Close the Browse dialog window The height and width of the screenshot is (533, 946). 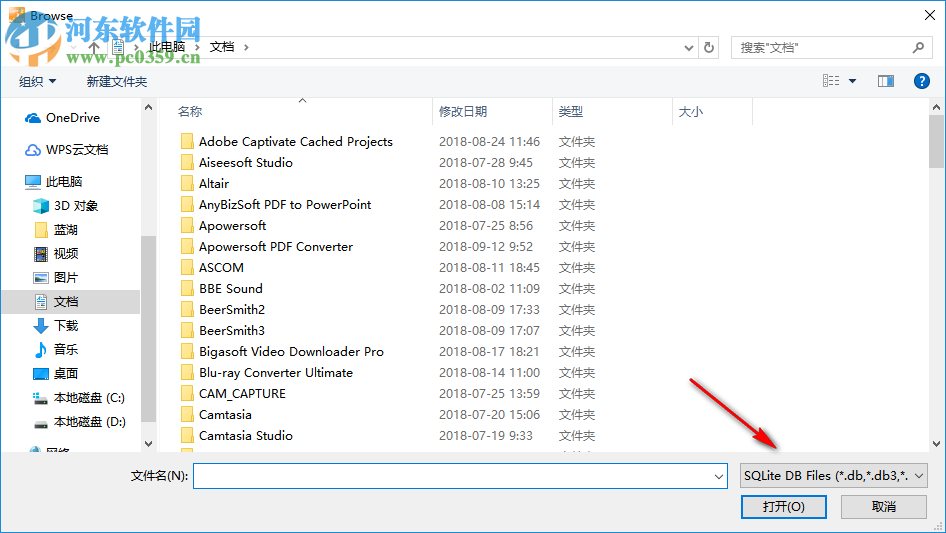click(x=930, y=15)
